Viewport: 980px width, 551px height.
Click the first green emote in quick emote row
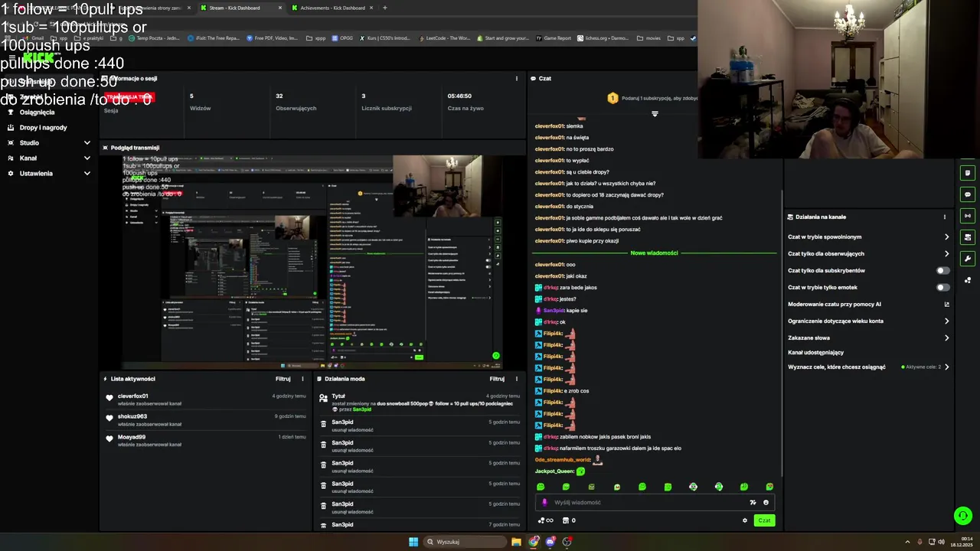[x=541, y=487]
